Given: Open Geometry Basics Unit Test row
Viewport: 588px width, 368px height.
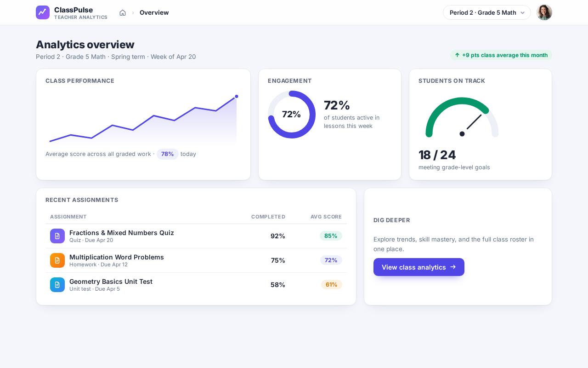Looking at the screenshot, I should tap(196, 285).
